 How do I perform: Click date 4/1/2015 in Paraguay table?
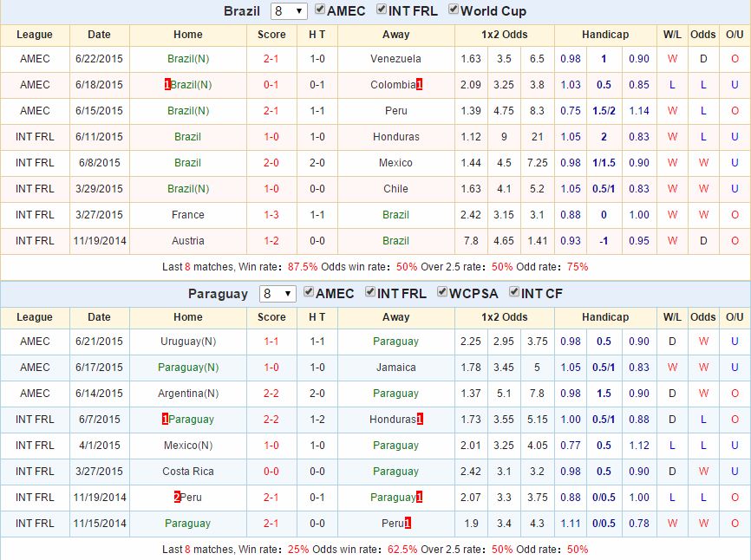99,446
